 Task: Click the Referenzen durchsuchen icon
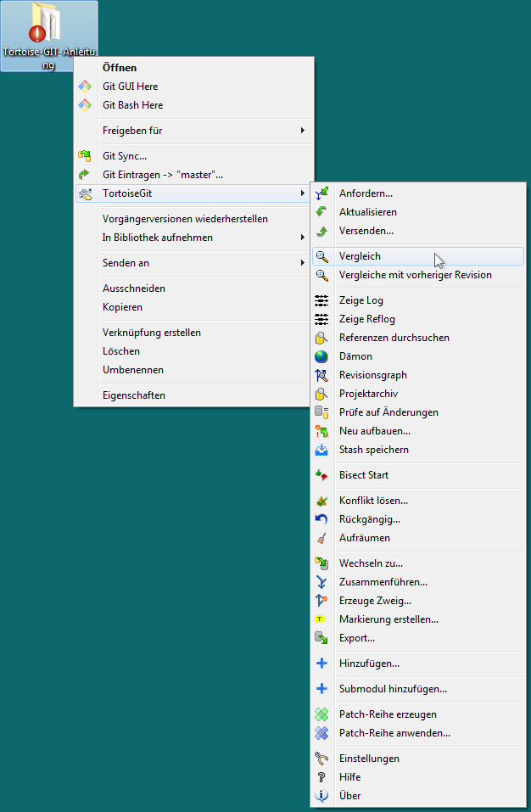(x=321, y=338)
